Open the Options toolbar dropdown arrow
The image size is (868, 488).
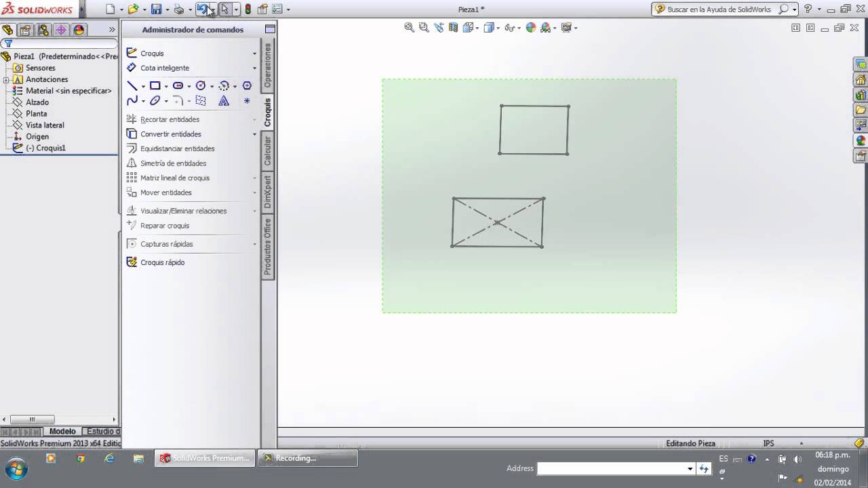pos(288,9)
